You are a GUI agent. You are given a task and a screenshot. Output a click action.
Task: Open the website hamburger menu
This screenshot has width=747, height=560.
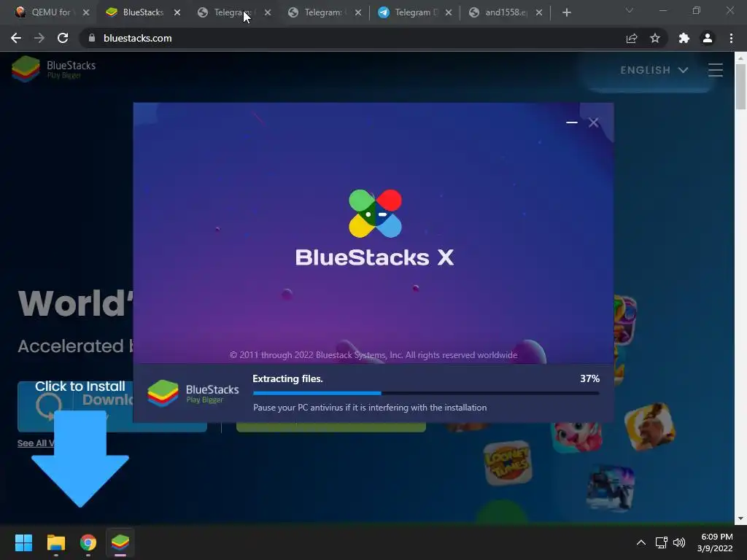click(x=715, y=70)
